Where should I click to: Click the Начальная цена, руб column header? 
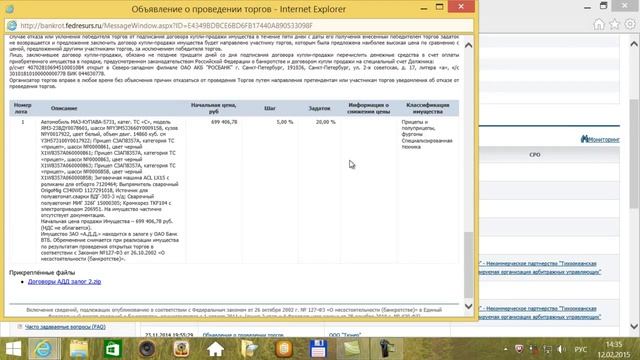pos(213,108)
